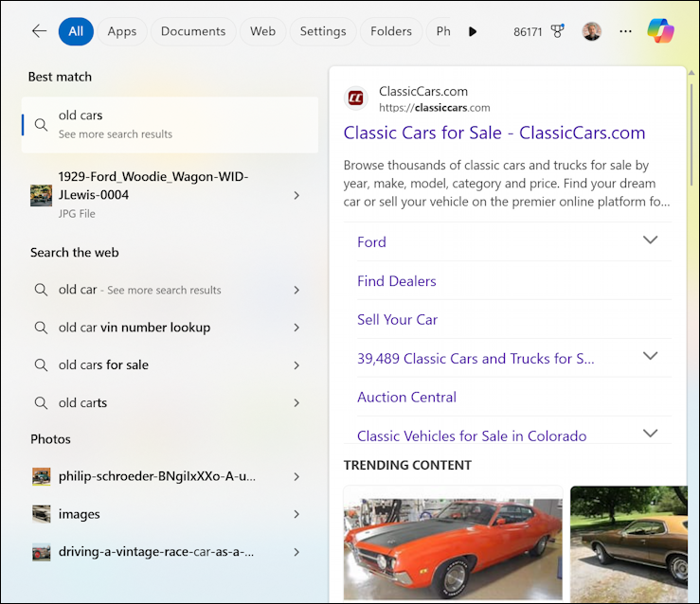Expand the Ford link chevron

650,240
